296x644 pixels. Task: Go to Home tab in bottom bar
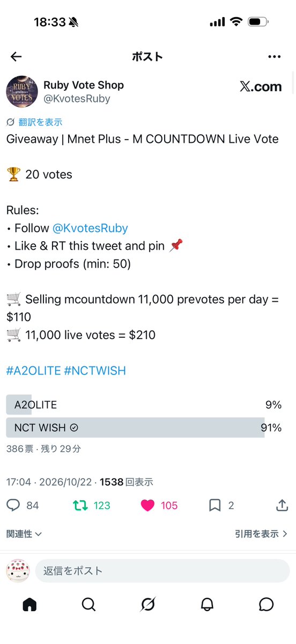29,605
